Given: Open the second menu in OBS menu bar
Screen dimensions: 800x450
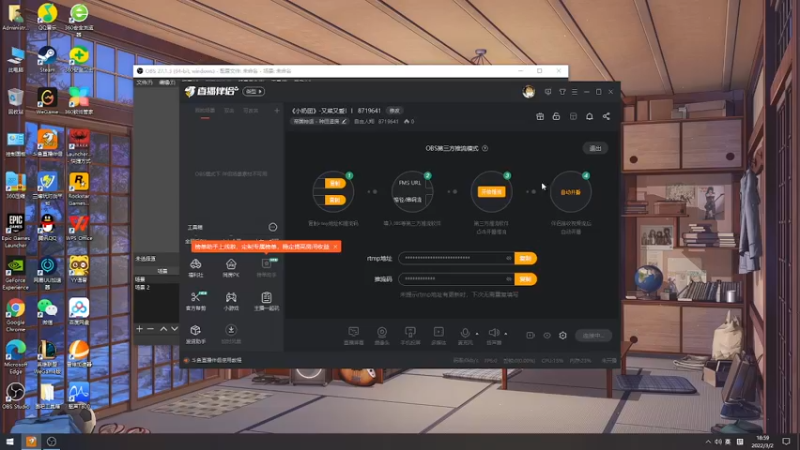Looking at the screenshot, I should (x=167, y=83).
